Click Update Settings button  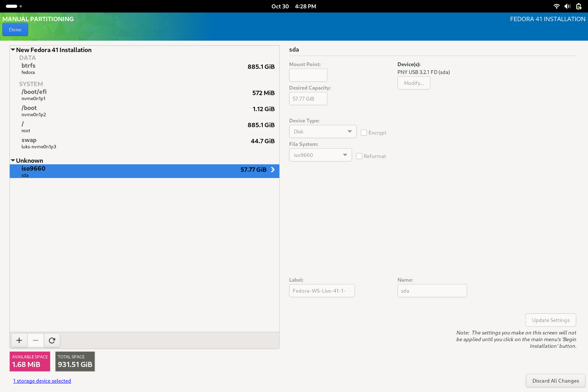pyautogui.click(x=550, y=320)
